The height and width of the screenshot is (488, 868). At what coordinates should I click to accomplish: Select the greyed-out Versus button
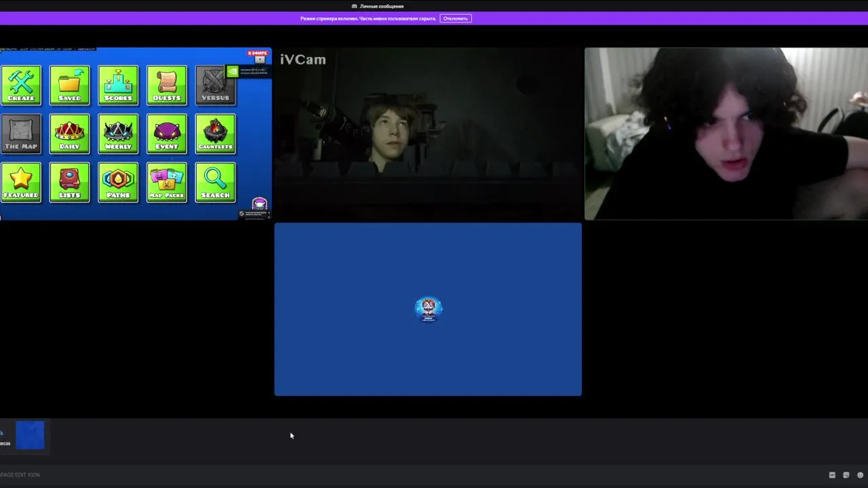tap(215, 85)
